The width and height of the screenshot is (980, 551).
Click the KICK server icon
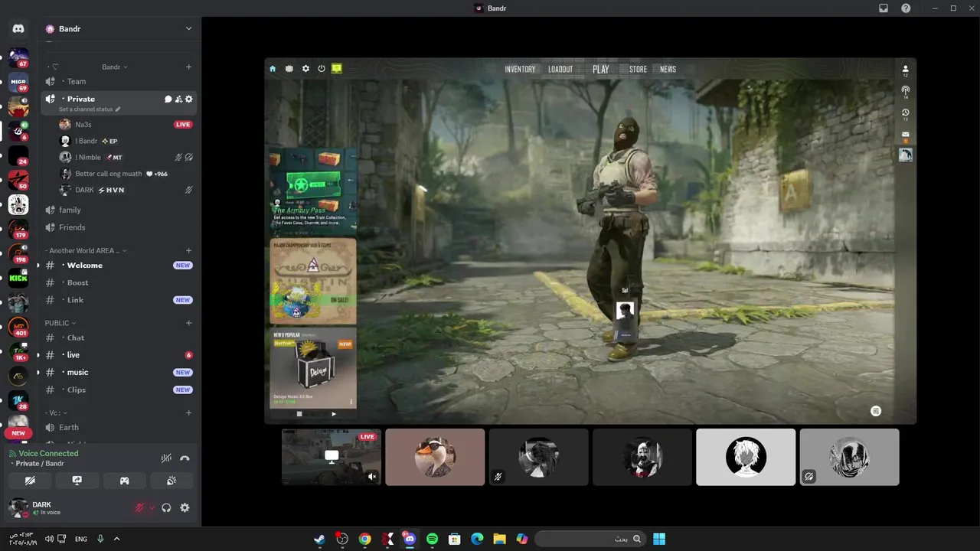point(18,279)
